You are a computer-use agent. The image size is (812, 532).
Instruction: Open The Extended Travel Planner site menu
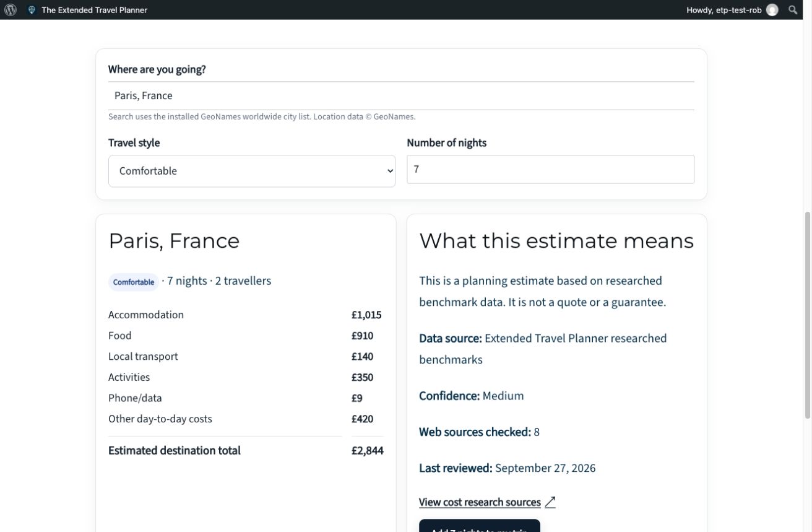coord(94,10)
